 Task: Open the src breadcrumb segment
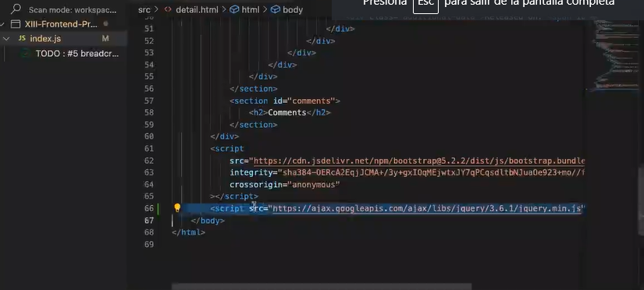coord(144,9)
